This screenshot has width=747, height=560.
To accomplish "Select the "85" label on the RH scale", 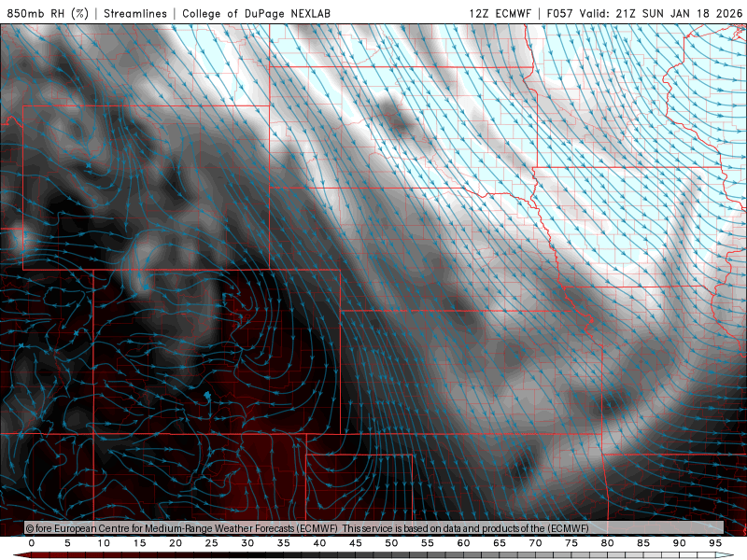I will click(643, 543).
